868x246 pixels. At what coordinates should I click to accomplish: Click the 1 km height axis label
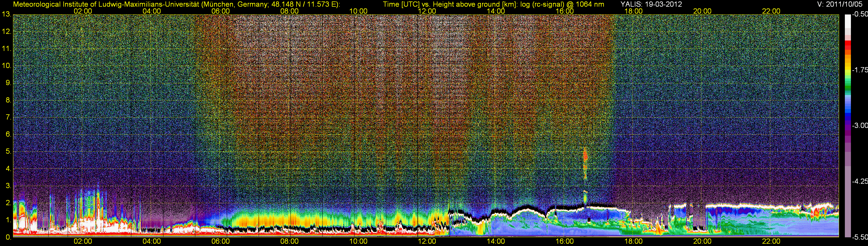pyautogui.click(x=8, y=220)
